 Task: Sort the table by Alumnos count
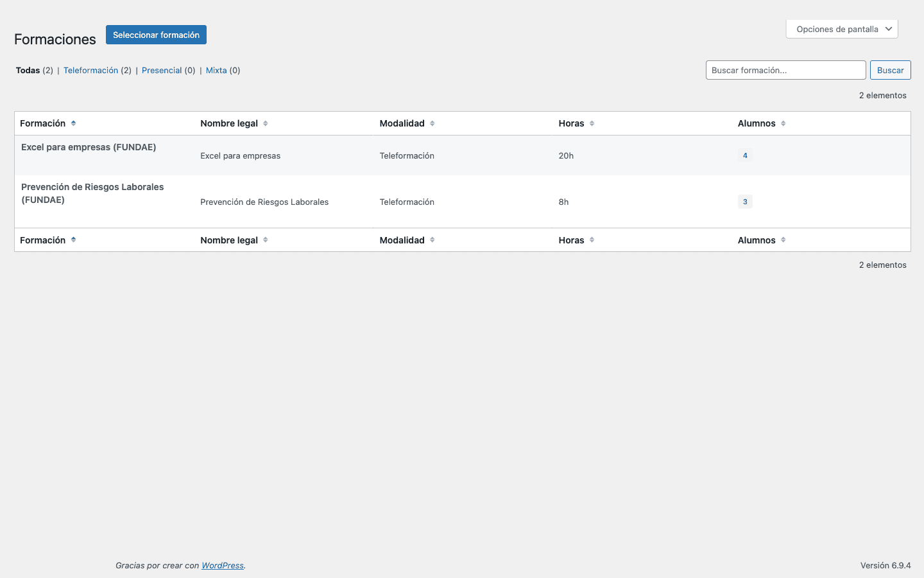click(783, 123)
